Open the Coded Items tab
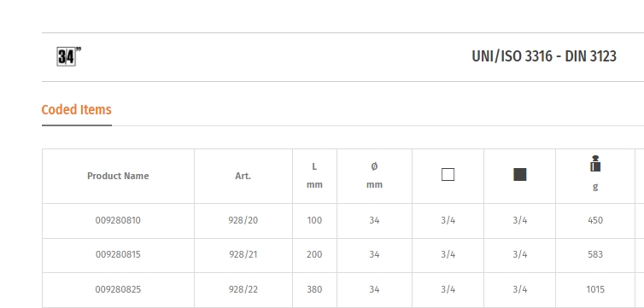Viewport: 644px width, 308px height. tap(76, 110)
